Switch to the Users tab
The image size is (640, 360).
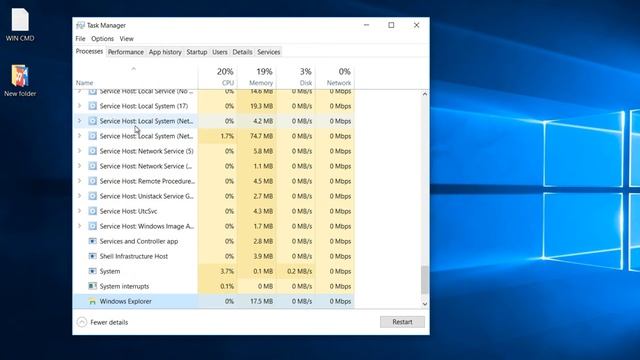(220, 52)
